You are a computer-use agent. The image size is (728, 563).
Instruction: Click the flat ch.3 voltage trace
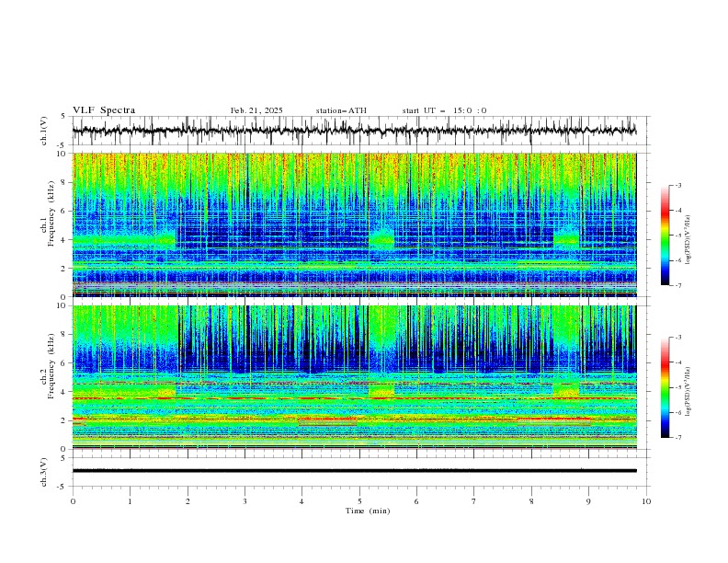pyautogui.click(x=354, y=471)
